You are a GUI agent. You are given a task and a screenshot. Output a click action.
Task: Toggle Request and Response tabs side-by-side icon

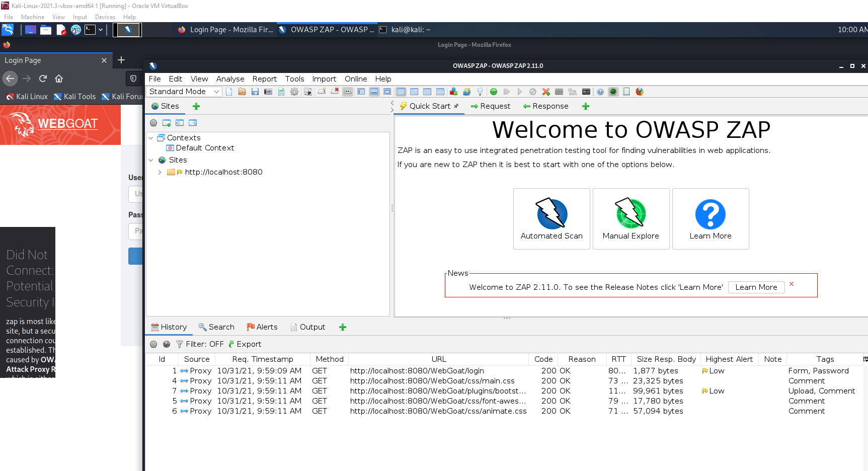[x=427, y=92]
